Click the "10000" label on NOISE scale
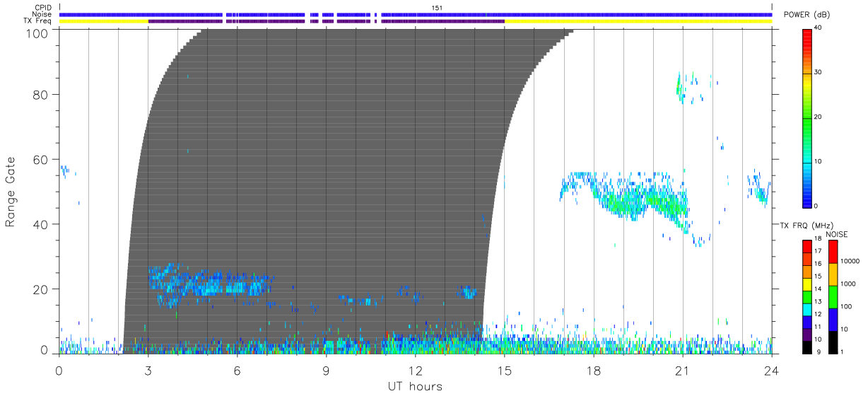 849,262
